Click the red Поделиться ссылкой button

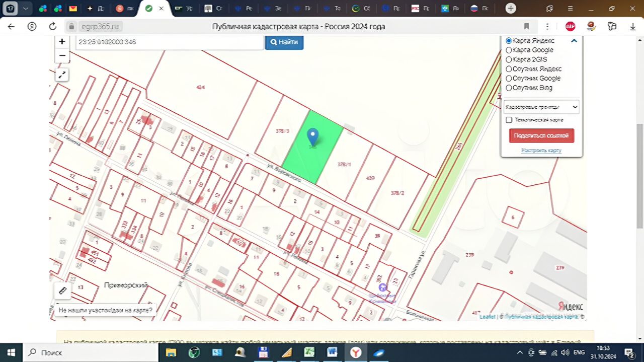click(541, 136)
